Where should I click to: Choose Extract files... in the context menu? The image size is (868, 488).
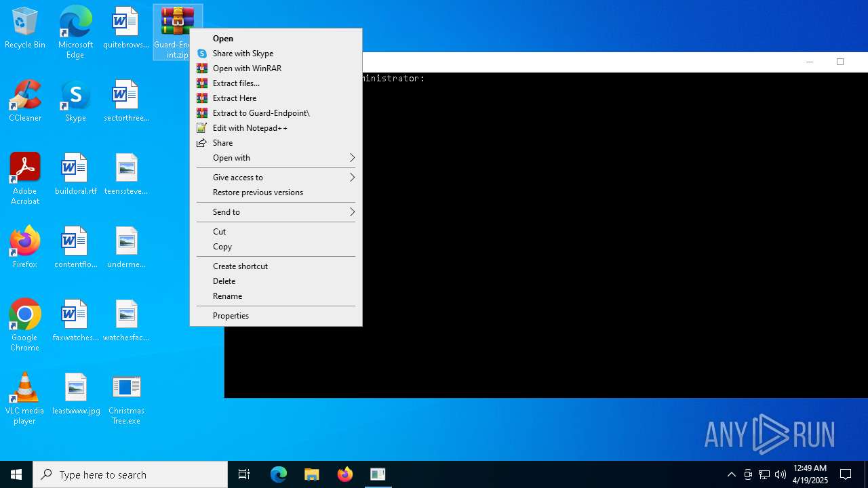(x=276, y=83)
